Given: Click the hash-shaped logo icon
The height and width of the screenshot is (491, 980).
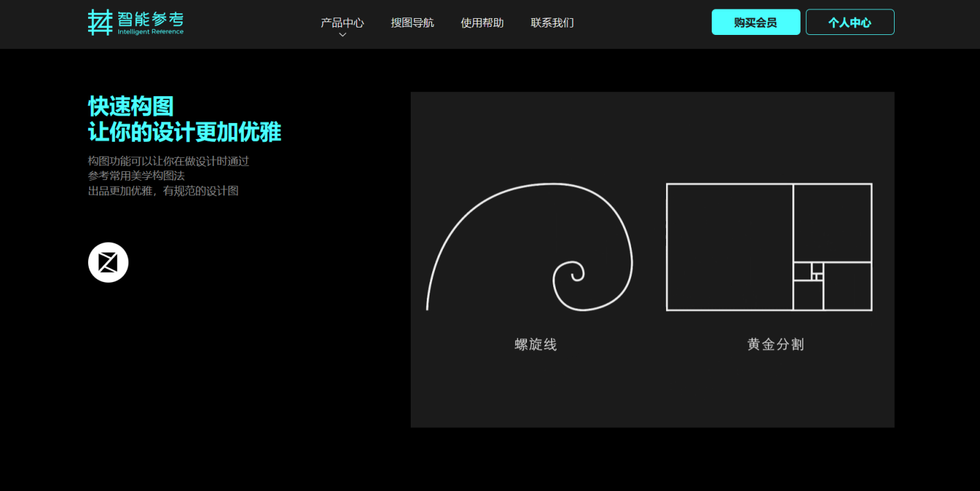Looking at the screenshot, I should click(100, 22).
